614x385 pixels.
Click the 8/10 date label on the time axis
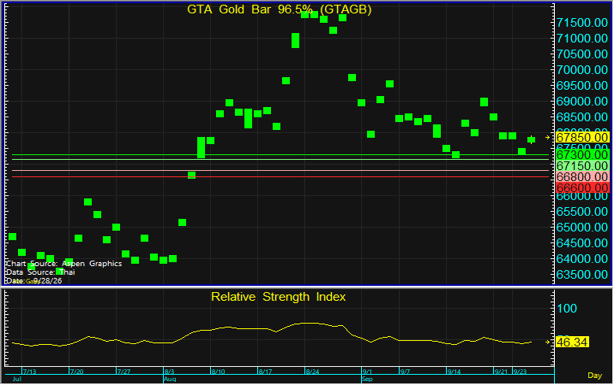218,371
